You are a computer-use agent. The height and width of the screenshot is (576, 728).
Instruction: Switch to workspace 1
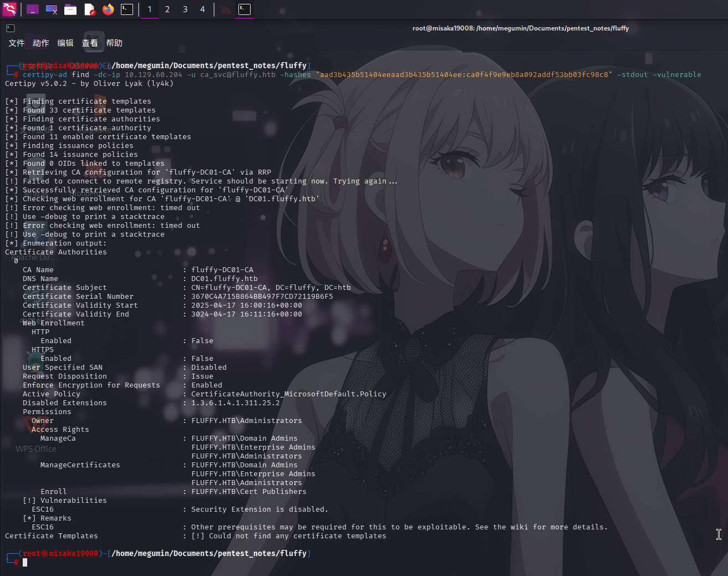coord(150,9)
